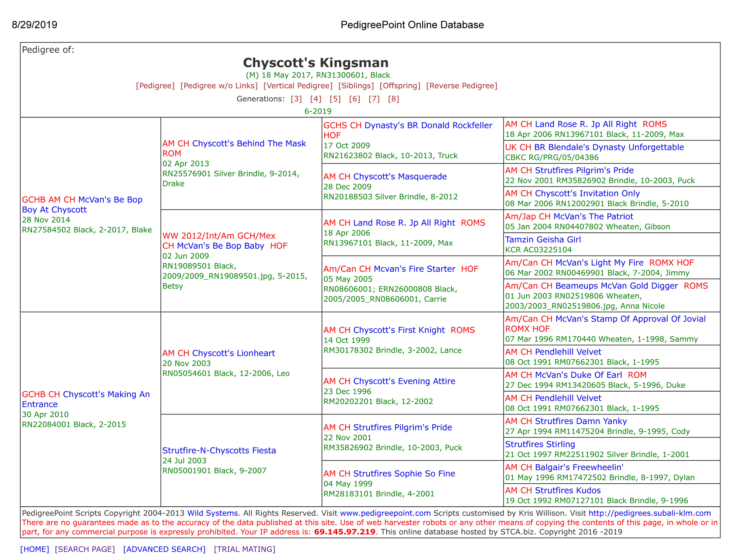Click the 8/29/2019 date header
Image resolution: width=742 pixels, height=560 pixels.
tap(35, 25)
